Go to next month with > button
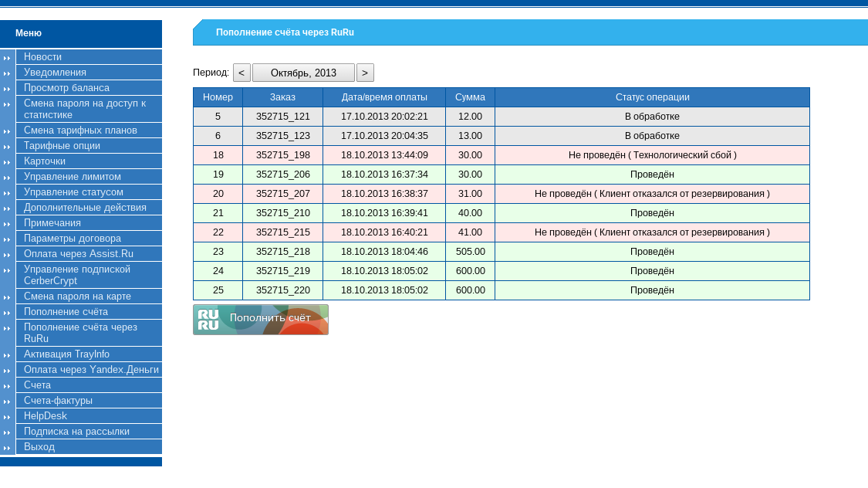Image resolution: width=868 pixels, height=488 pixels. click(365, 73)
